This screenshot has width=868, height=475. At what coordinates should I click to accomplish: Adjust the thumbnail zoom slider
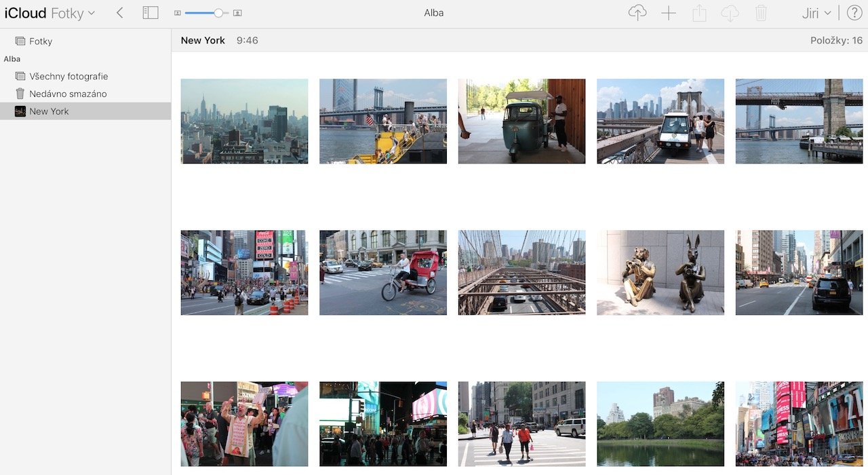click(207, 13)
